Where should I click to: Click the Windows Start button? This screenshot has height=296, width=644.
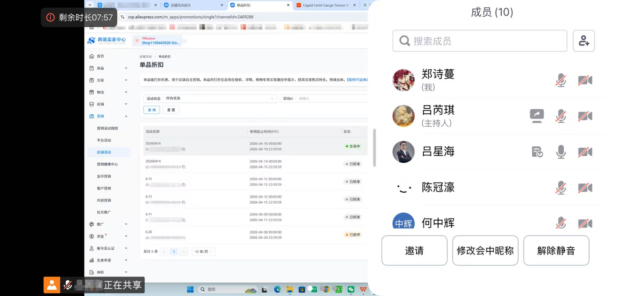(x=190, y=289)
